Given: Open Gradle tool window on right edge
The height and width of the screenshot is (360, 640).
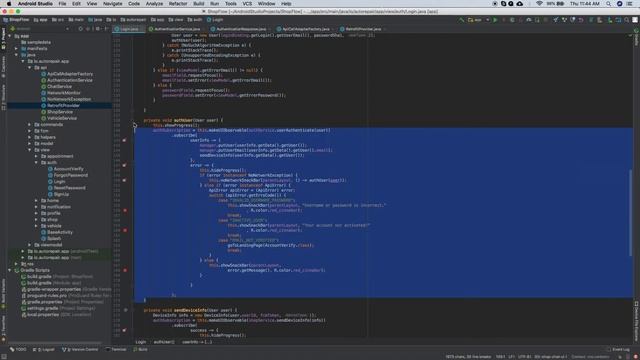Looking at the screenshot, I should coord(636,38).
